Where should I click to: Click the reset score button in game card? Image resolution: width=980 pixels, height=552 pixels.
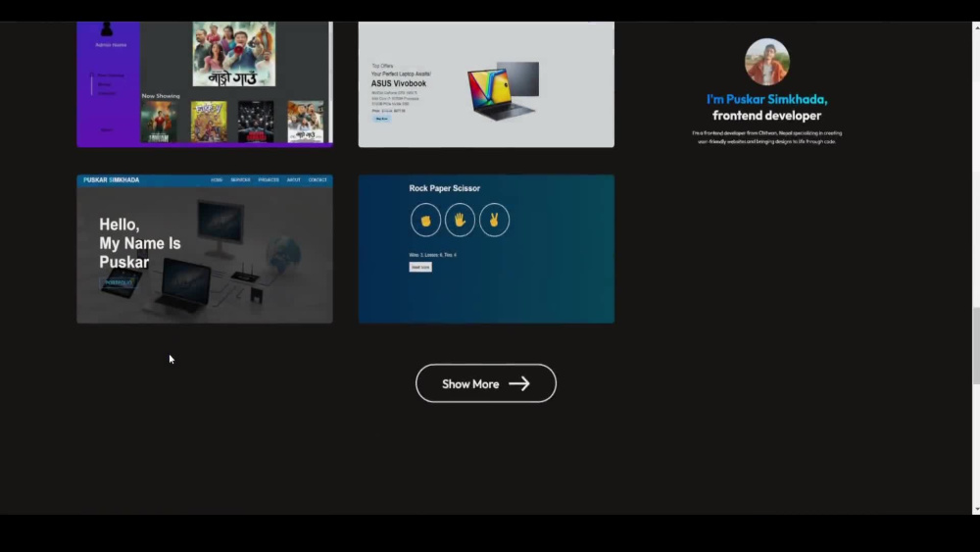[x=420, y=267]
